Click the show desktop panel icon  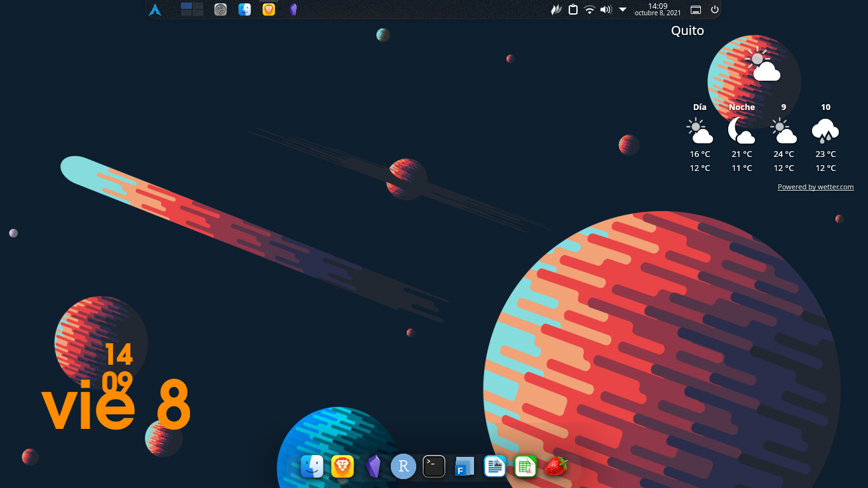pyautogui.click(x=696, y=10)
